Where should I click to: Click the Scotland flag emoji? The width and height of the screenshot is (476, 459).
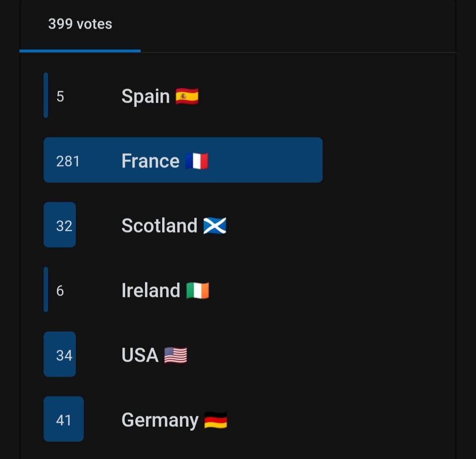(x=215, y=226)
